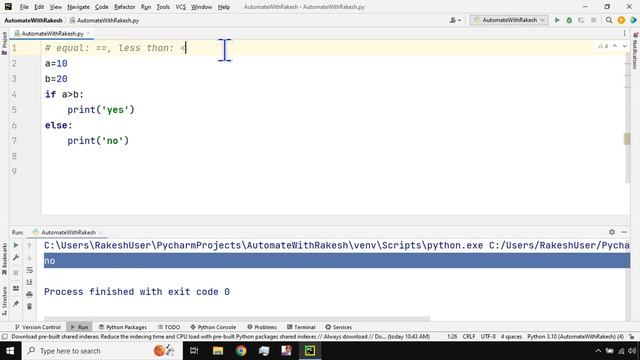Click the Run panel stop square
This screenshot has height=360, width=640.
[x=16, y=273]
